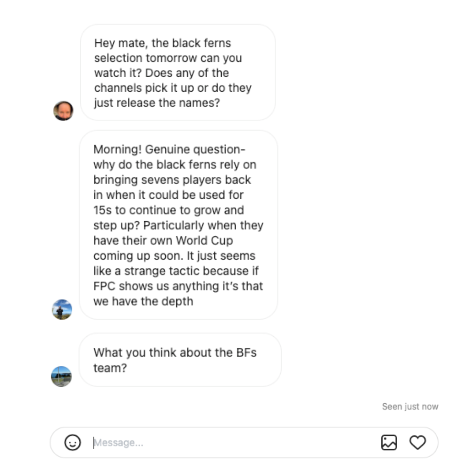Select the "Hey mate" message bubble
The height and width of the screenshot is (476, 476).
[x=178, y=73]
